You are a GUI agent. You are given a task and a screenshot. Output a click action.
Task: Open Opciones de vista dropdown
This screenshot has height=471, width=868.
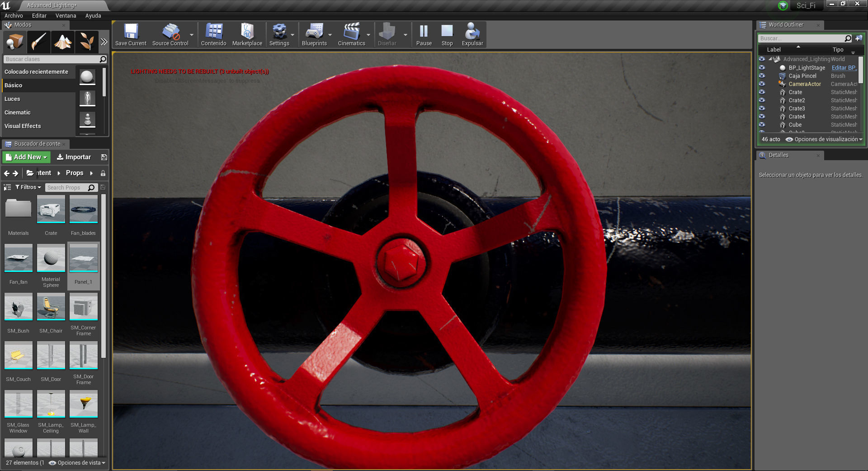click(77, 463)
